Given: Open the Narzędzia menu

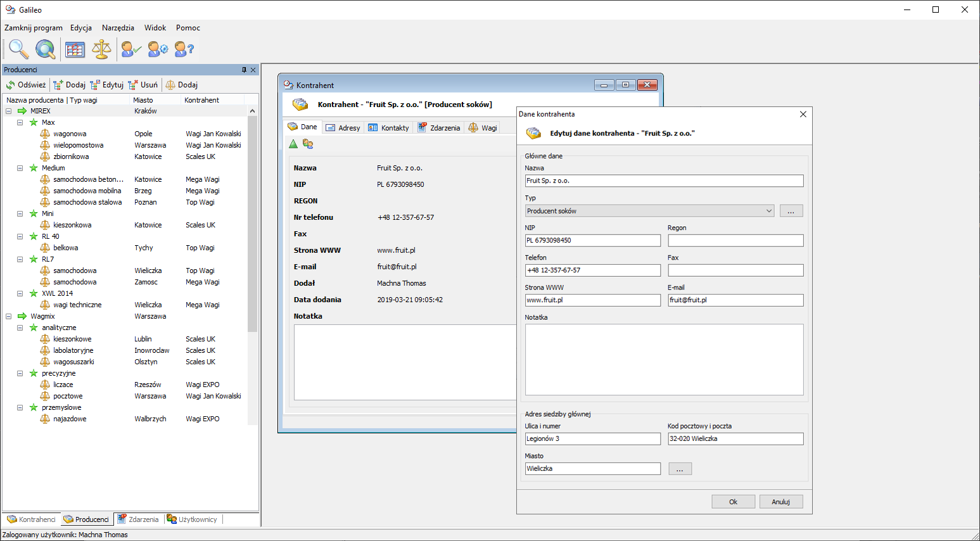Looking at the screenshot, I should (x=118, y=28).
